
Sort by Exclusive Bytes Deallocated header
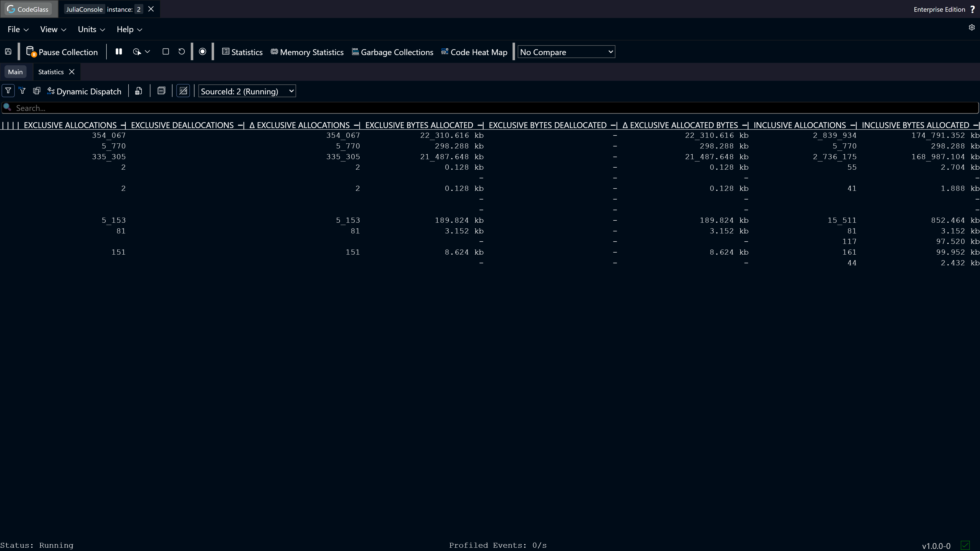click(547, 125)
